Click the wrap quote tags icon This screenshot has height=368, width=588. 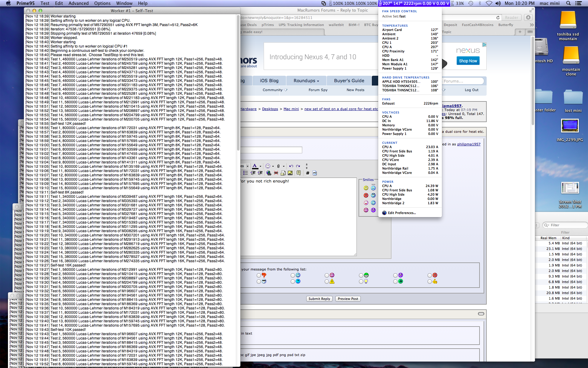click(x=299, y=173)
